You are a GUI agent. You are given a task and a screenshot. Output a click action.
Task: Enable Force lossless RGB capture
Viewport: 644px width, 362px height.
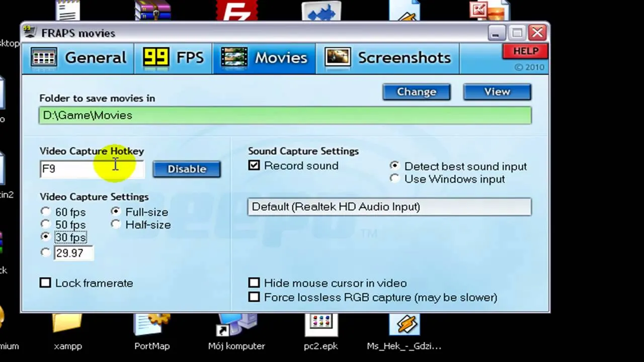pyautogui.click(x=254, y=297)
